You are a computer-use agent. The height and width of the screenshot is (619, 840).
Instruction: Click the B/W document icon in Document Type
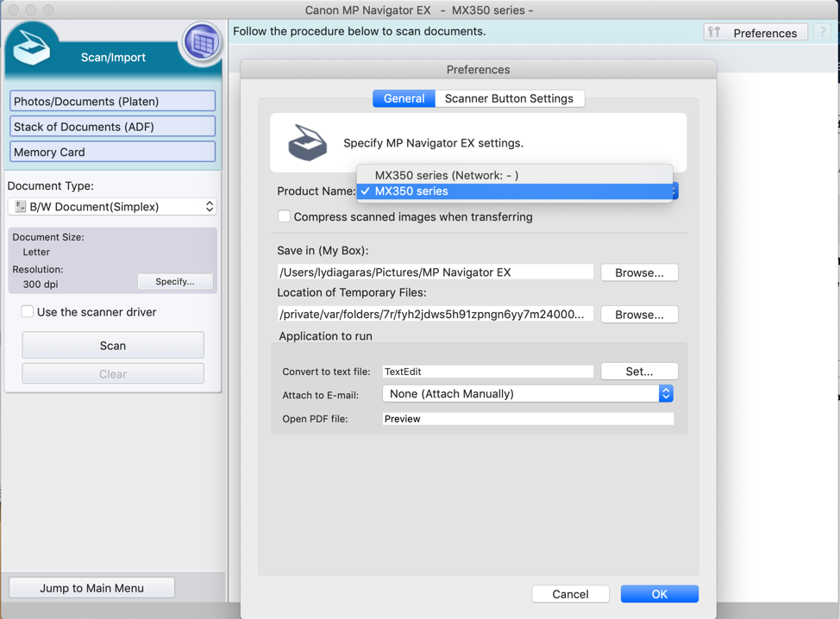click(x=21, y=206)
